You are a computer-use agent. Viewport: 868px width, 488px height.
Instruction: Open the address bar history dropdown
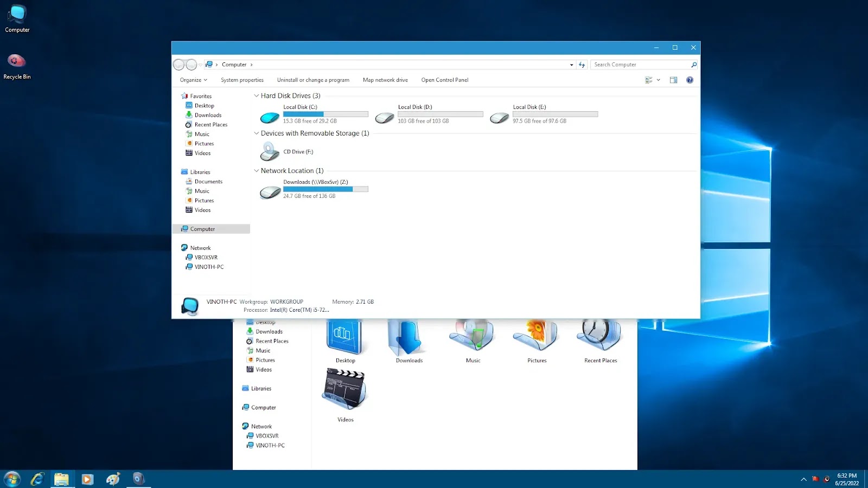tap(571, 65)
